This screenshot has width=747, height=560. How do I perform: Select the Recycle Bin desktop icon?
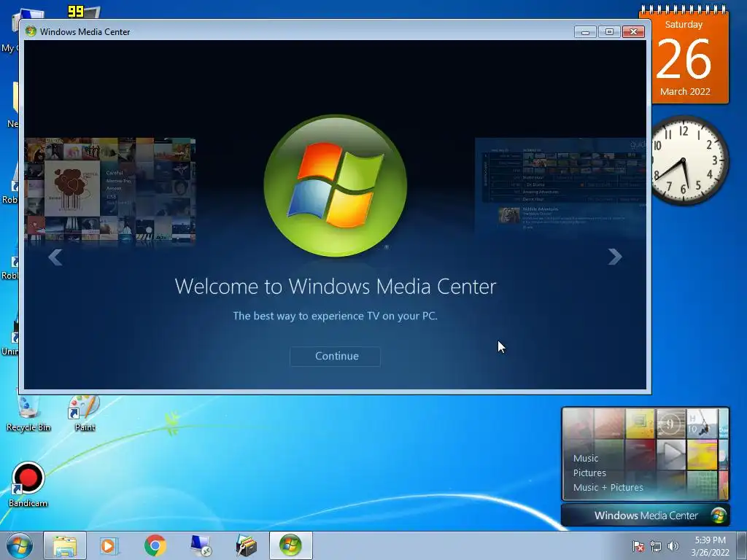pos(28,413)
